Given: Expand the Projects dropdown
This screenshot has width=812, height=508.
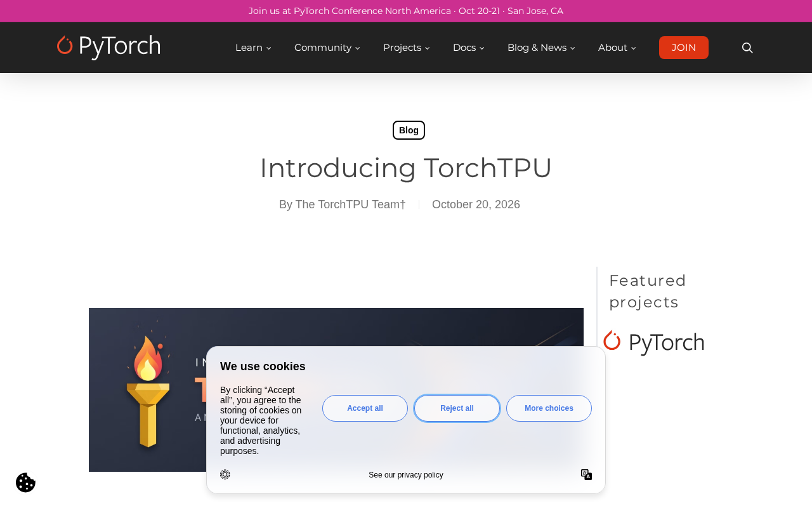Looking at the screenshot, I should coord(407,48).
